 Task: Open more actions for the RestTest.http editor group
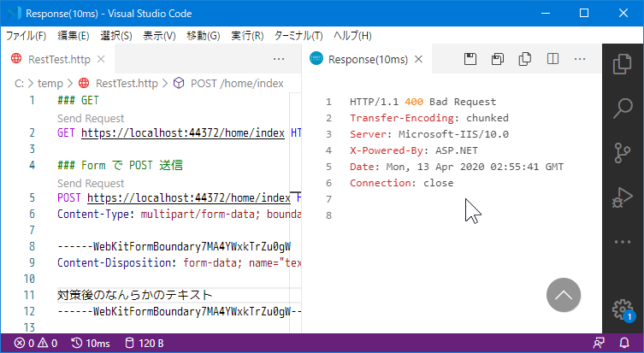point(279,59)
